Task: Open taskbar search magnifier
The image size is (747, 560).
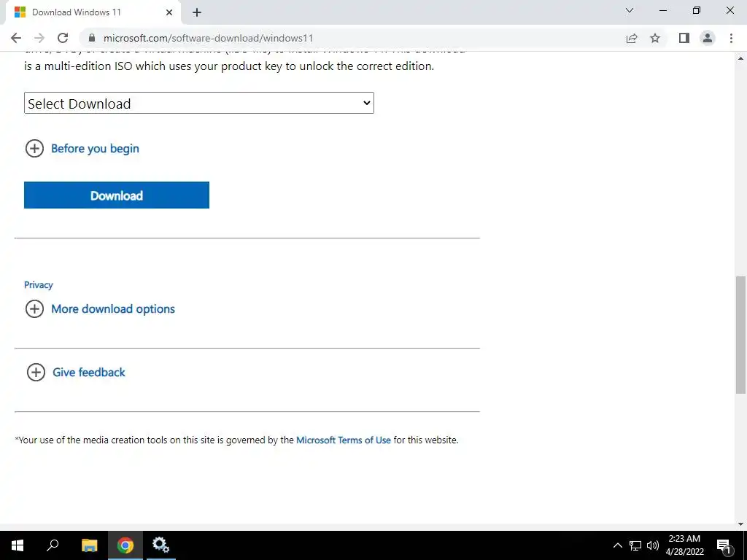Action: (53, 545)
